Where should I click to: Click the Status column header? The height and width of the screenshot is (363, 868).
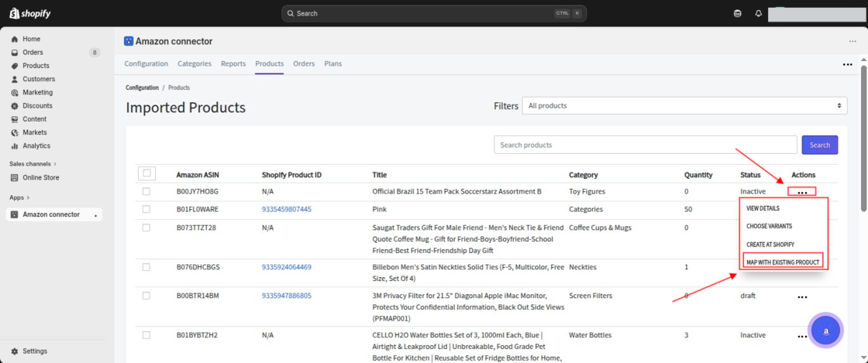(x=750, y=175)
